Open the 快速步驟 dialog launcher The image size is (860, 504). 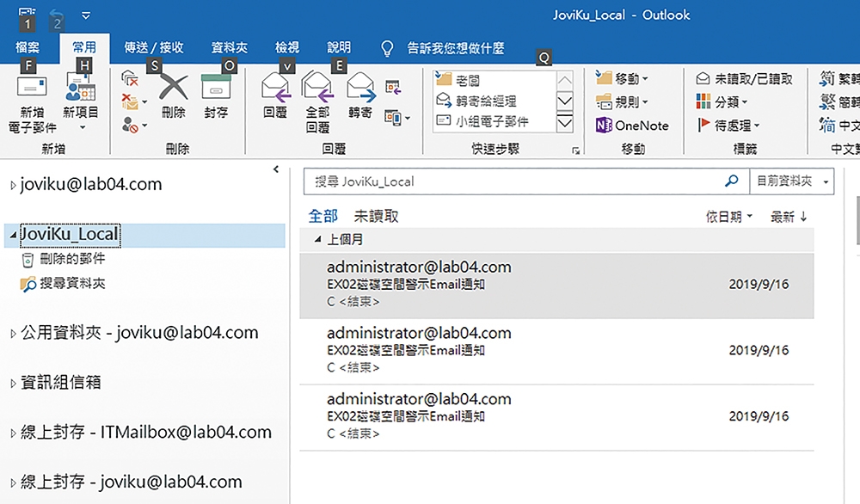(x=575, y=151)
